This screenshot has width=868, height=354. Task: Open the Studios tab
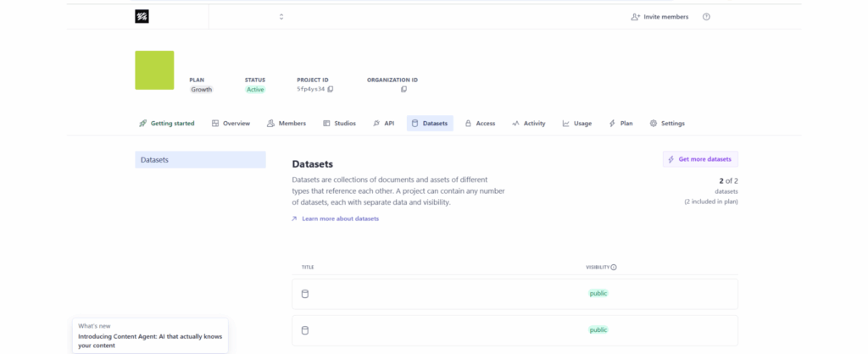click(x=339, y=124)
